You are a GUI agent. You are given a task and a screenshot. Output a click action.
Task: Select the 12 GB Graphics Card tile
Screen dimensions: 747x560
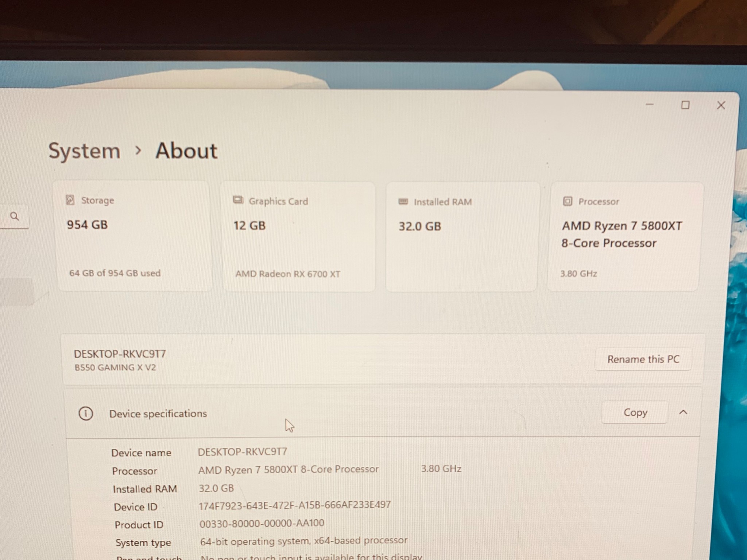(298, 237)
